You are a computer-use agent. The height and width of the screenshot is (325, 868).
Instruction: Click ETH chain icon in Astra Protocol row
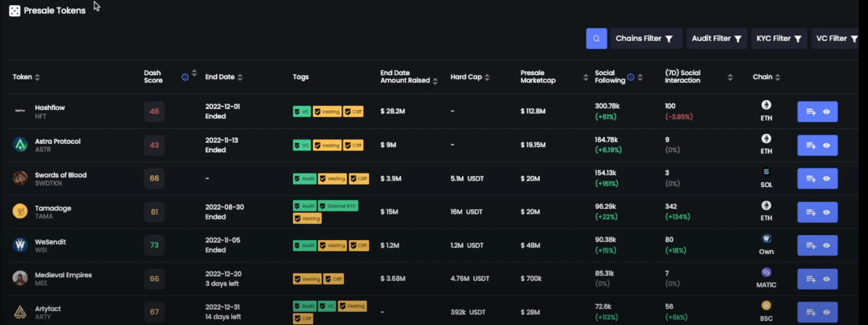(766, 139)
